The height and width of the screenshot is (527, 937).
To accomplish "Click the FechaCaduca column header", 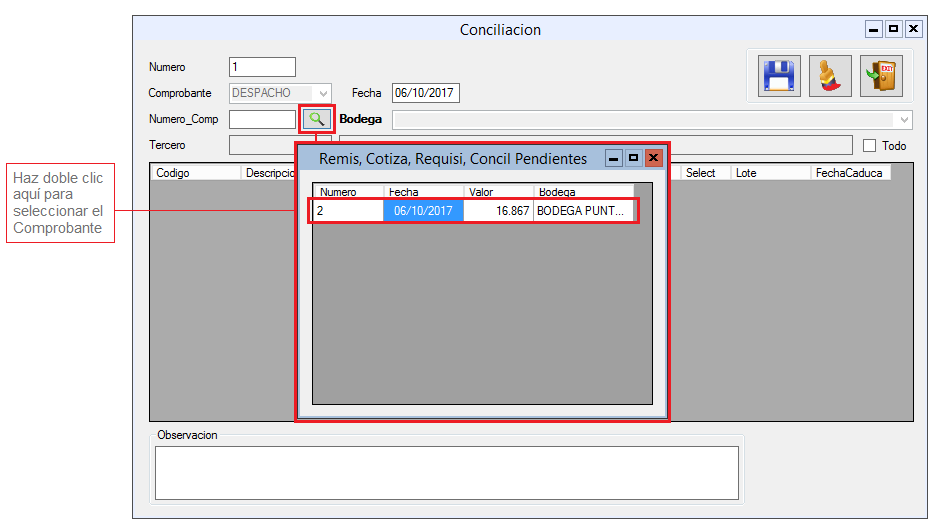I will 850,173.
